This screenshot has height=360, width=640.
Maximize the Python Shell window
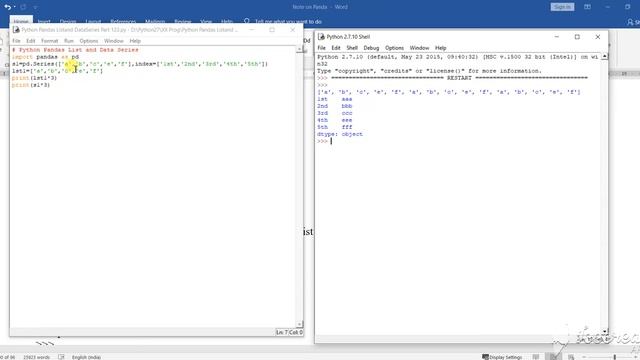pos(577,37)
